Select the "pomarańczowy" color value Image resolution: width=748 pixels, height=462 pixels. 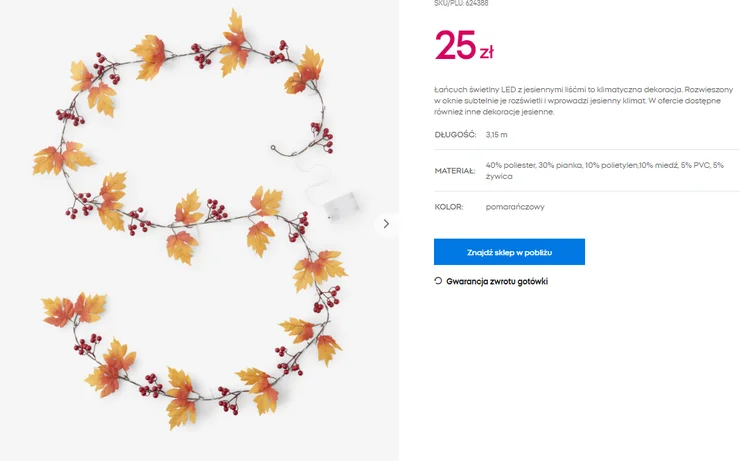pos(515,207)
